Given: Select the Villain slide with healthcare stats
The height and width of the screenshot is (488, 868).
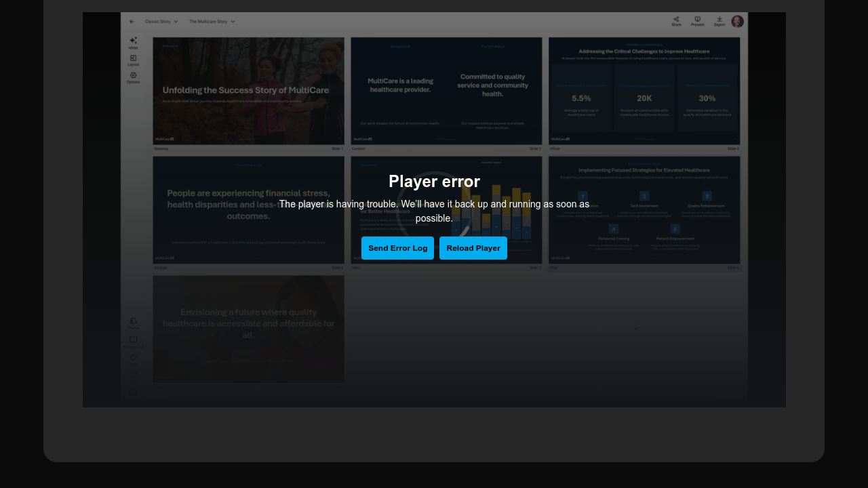Looking at the screenshot, I should point(644,91).
